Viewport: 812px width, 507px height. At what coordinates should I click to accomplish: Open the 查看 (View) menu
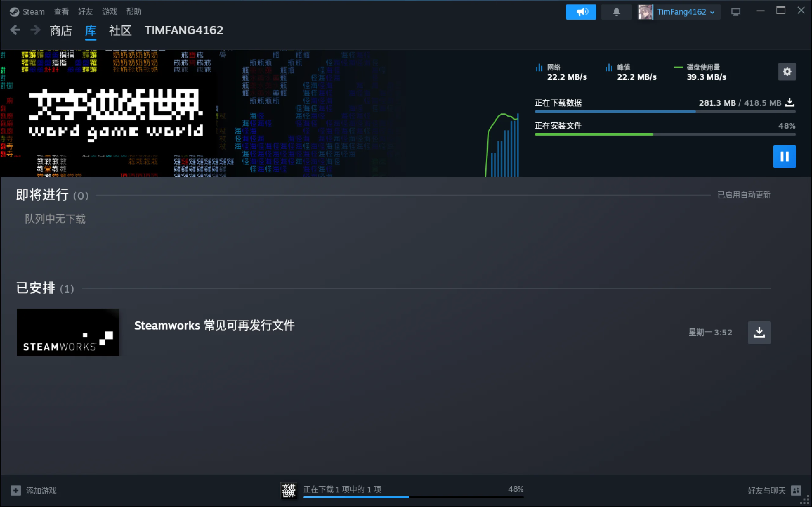pos(61,12)
